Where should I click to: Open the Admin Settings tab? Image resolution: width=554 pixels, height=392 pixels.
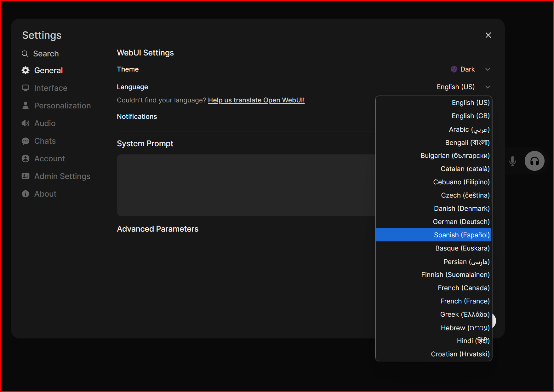click(56, 176)
